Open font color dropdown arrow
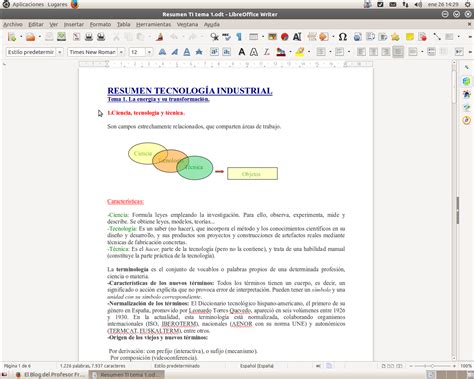 pos(290,52)
